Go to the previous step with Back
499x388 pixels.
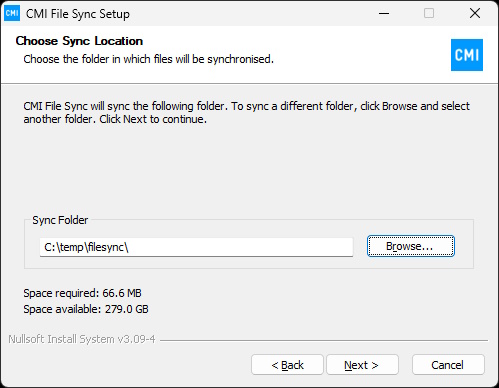click(x=287, y=365)
